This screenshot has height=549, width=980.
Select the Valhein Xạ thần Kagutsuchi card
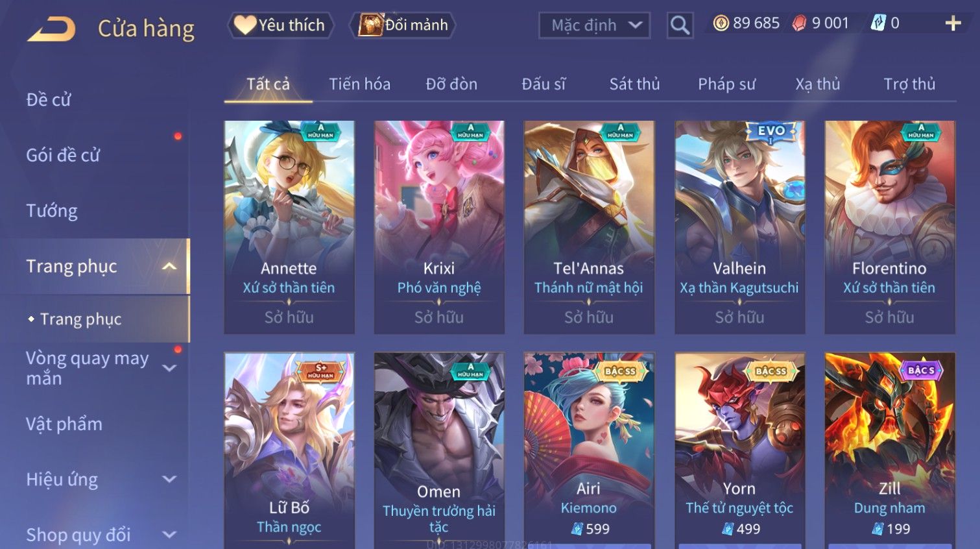pyautogui.click(x=739, y=227)
